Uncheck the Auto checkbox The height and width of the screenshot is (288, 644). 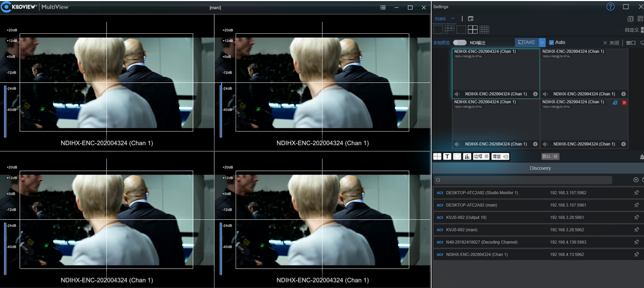pos(551,42)
